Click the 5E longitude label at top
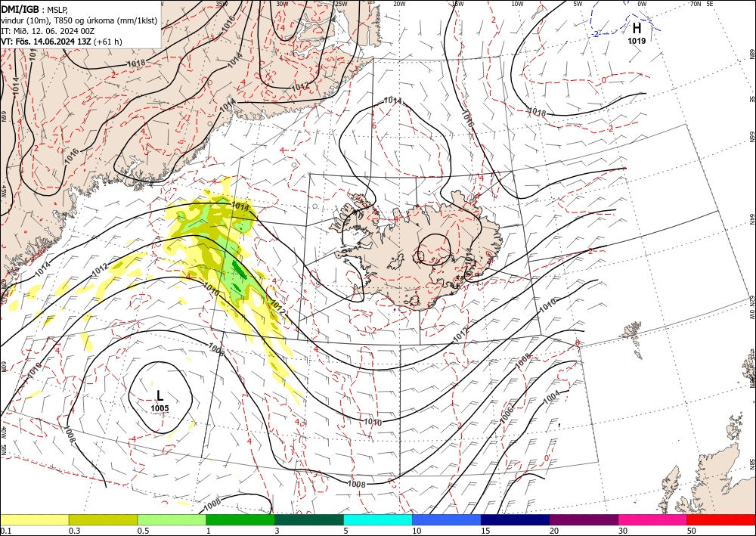The width and height of the screenshot is (756, 536). (710, 3)
